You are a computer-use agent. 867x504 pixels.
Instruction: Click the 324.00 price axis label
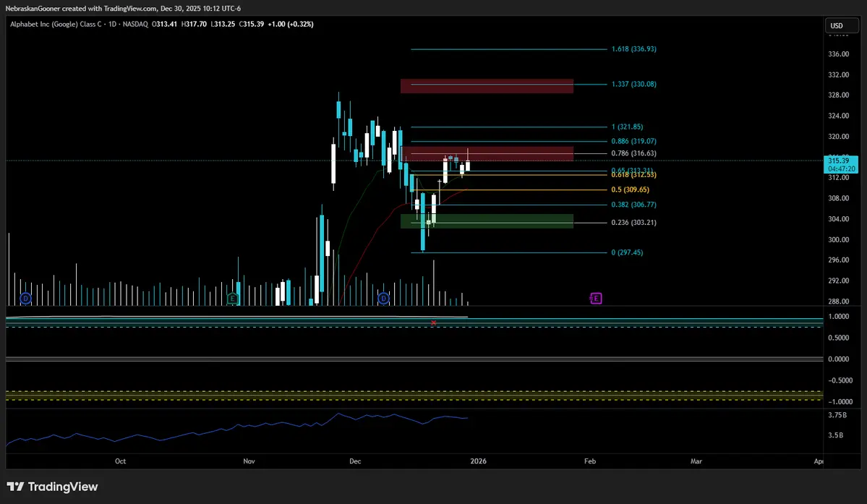click(838, 116)
